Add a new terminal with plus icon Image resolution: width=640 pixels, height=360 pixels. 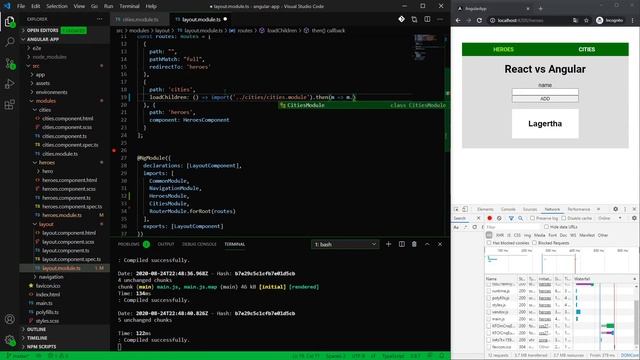click(x=388, y=244)
